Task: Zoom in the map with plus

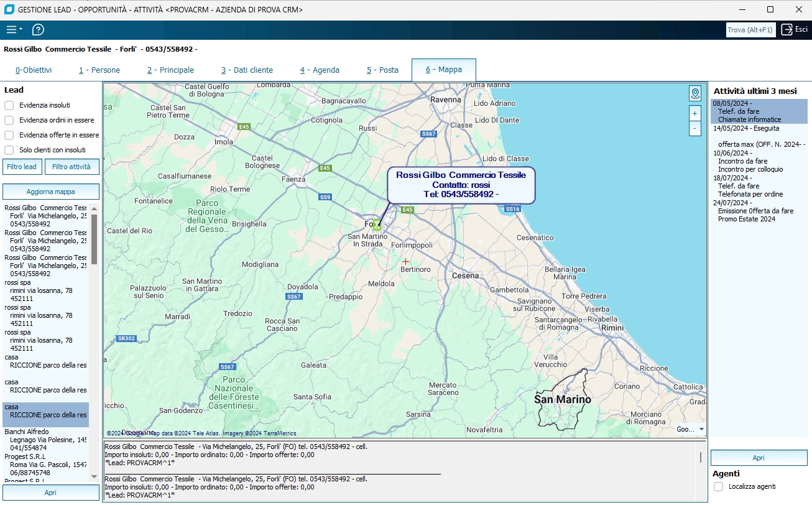Action: tap(694, 114)
